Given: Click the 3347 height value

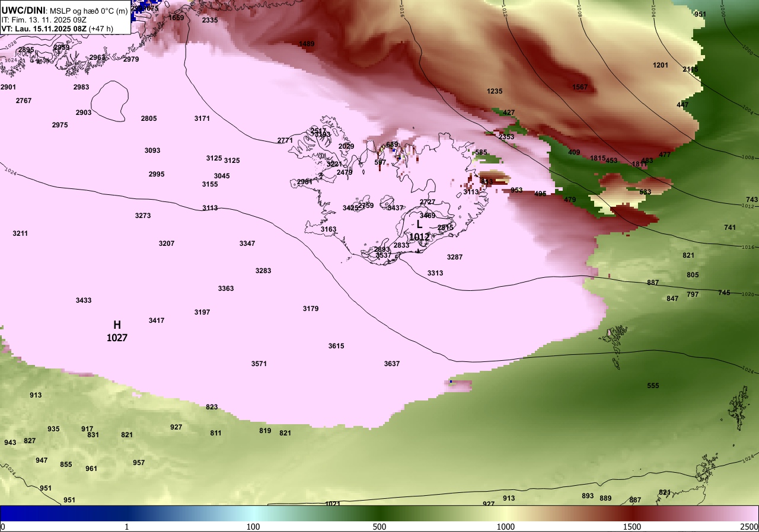Looking at the screenshot, I should tap(247, 243).
